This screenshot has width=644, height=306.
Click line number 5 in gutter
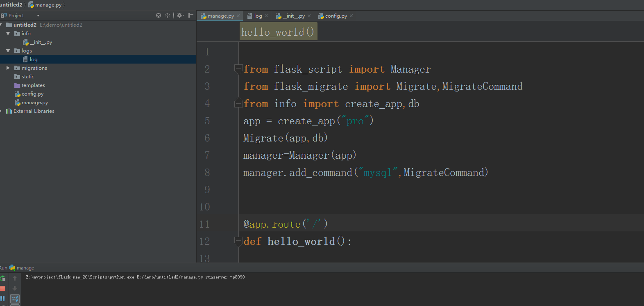207,121
